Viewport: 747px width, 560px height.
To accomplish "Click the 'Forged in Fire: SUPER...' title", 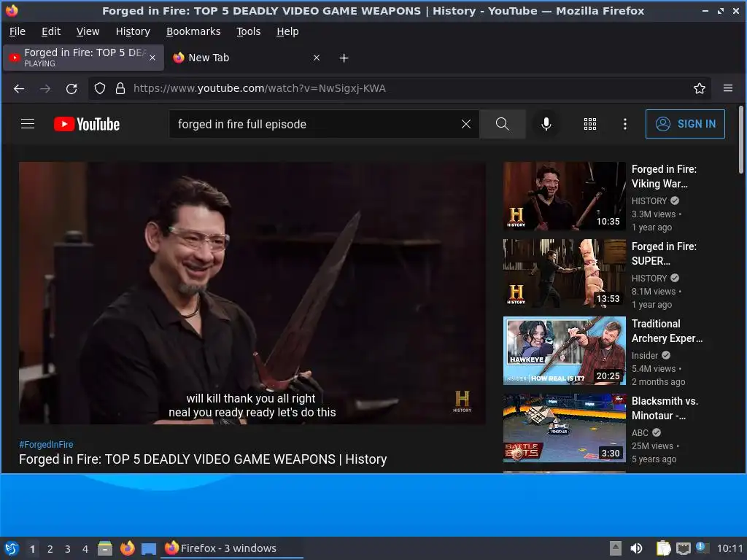I will coord(664,253).
